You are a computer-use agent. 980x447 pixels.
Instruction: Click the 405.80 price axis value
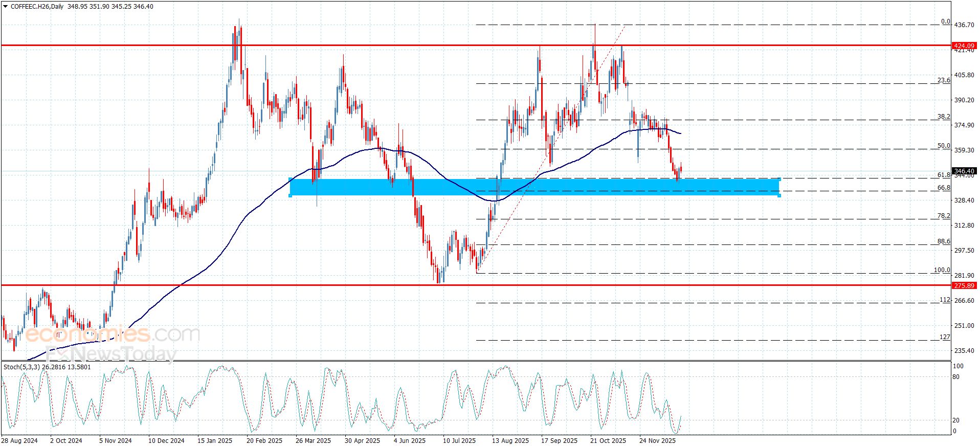[964, 75]
